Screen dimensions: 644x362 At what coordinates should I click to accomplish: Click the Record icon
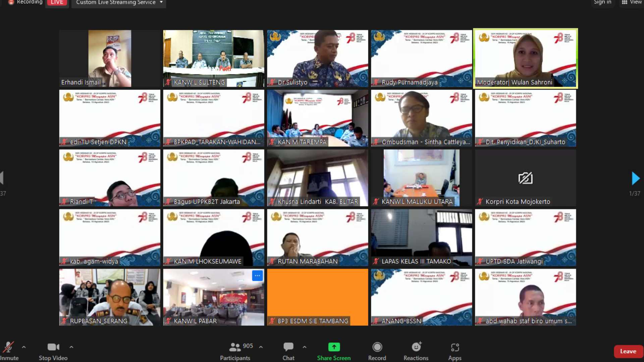[377, 347]
